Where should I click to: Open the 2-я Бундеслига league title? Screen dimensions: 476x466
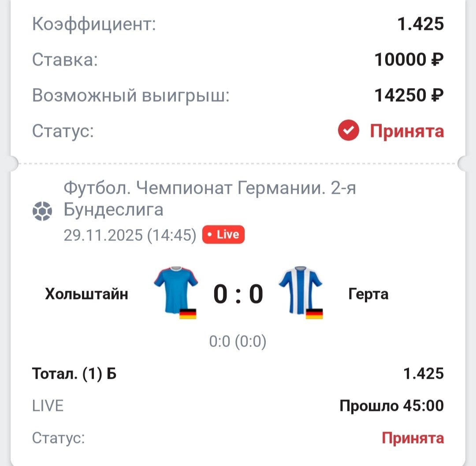tap(210, 199)
